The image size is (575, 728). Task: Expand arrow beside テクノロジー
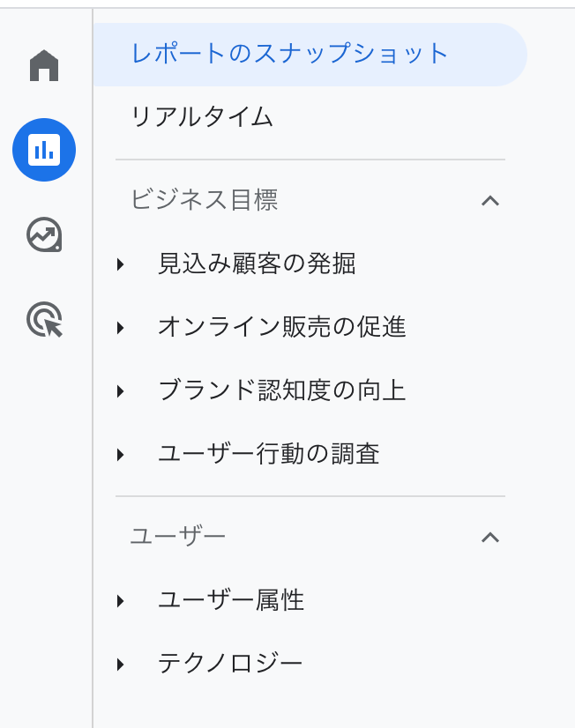[x=121, y=665]
